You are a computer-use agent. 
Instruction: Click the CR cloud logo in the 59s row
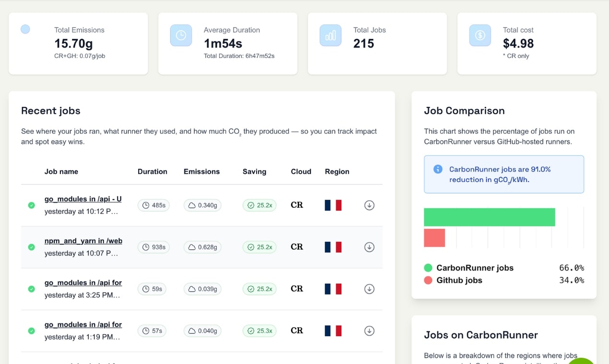tap(297, 289)
